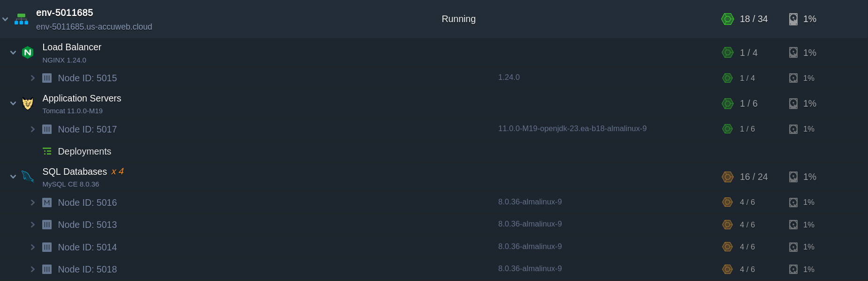Click the NGINX Load Balancer icon
This screenshot has height=281, width=868.
[28, 53]
